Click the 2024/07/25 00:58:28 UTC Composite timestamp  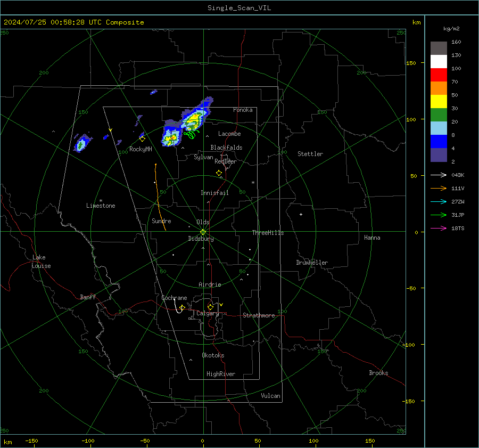pyautogui.click(x=73, y=22)
